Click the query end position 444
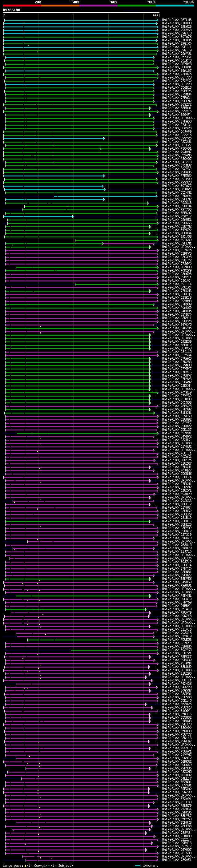The height and width of the screenshot is (868, 197). point(155,15)
